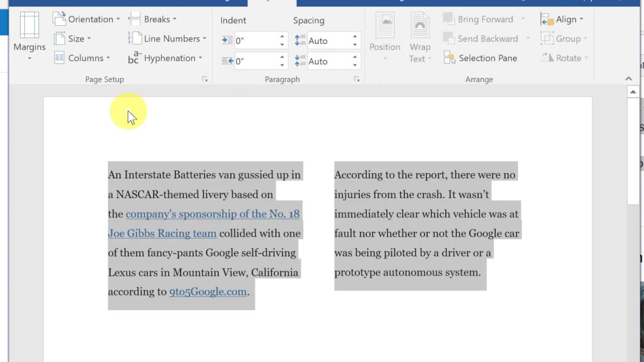Screen dimensions: 644x362
Task: Collapse the ribbon with the arrow
Action: pyautogui.click(x=628, y=79)
